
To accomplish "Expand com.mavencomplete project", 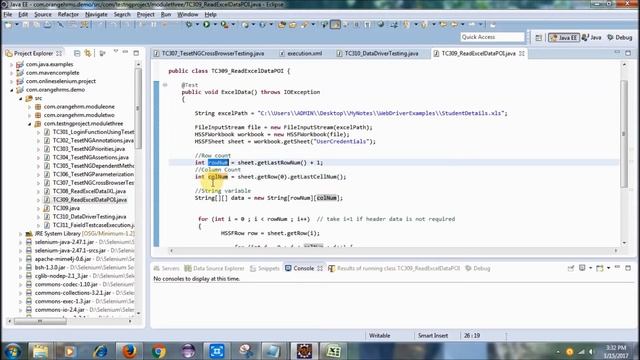I will pyautogui.click(x=11, y=73).
